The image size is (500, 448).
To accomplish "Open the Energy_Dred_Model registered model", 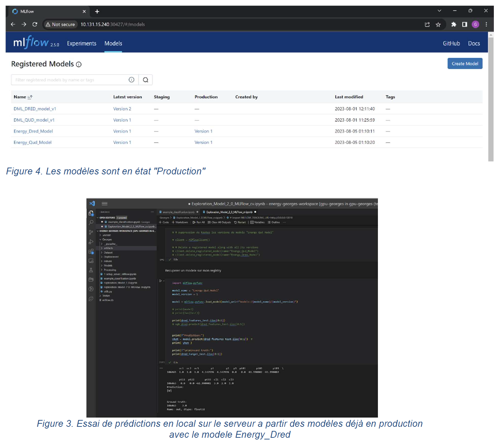I will 33,131.
